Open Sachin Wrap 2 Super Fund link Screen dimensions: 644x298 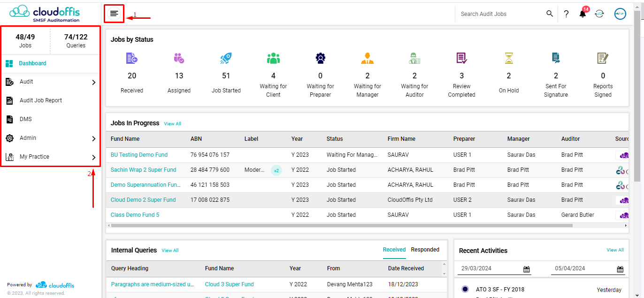tap(144, 170)
